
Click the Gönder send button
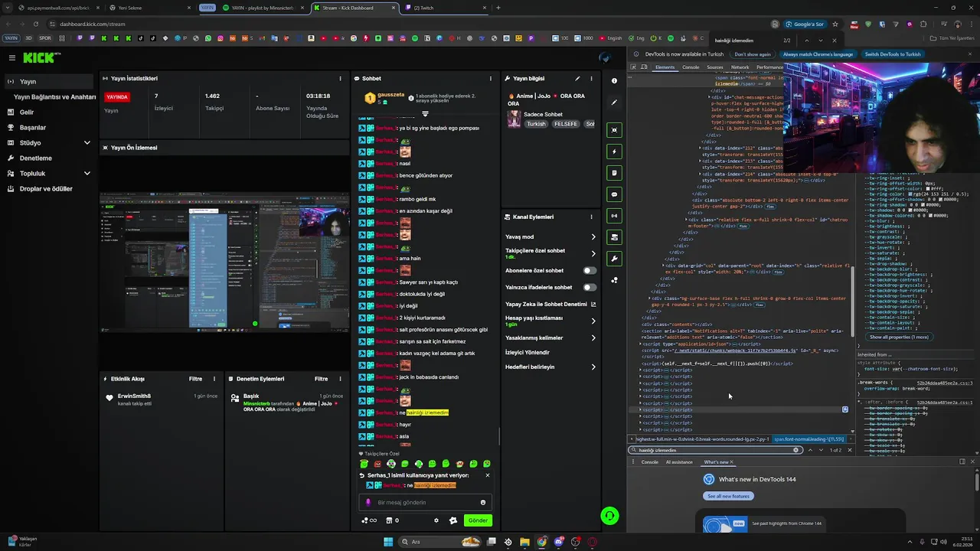[x=478, y=520]
